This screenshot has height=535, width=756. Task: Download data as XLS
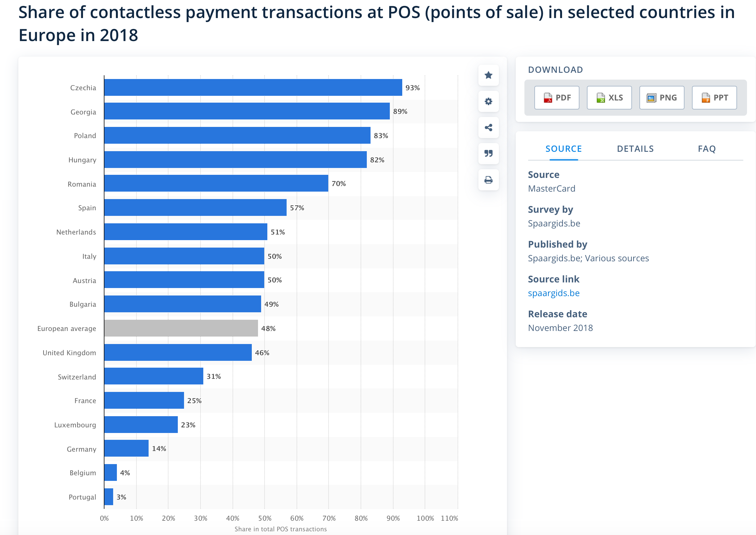click(x=609, y=98)
